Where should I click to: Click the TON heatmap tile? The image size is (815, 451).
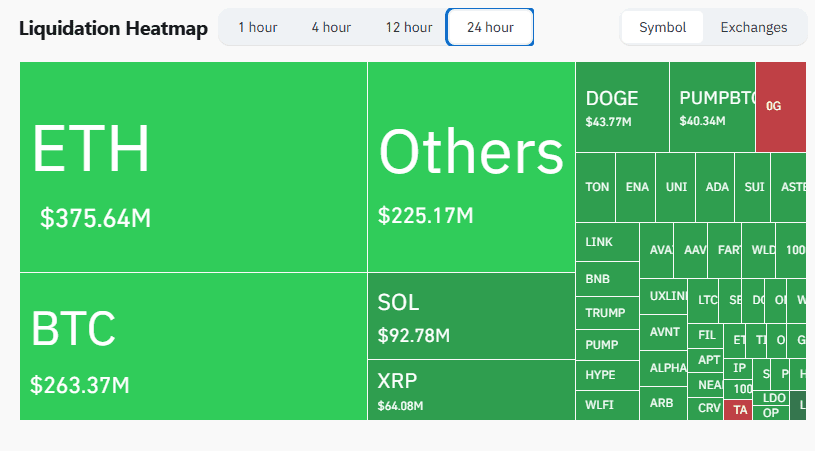pos(596,188)
